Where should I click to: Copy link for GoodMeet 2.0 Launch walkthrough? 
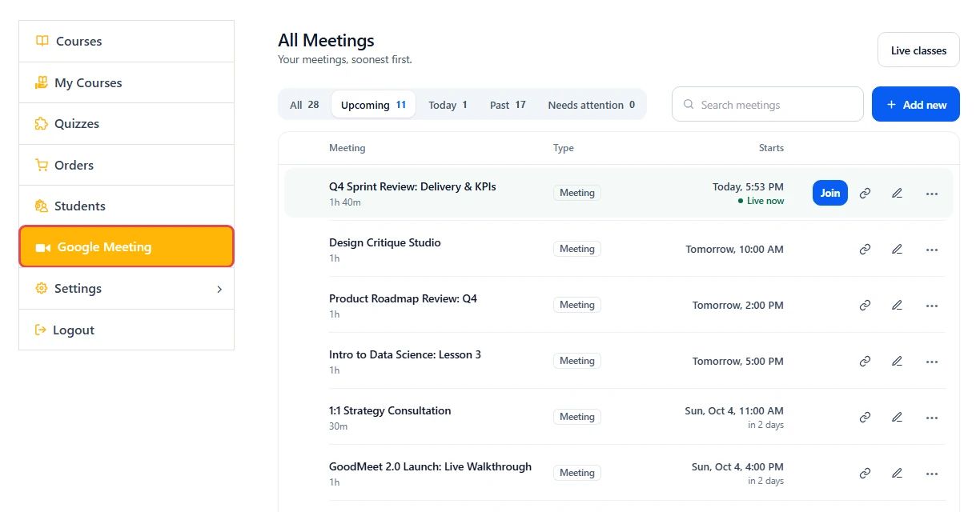pyautogui.click(x=865, y=473)
